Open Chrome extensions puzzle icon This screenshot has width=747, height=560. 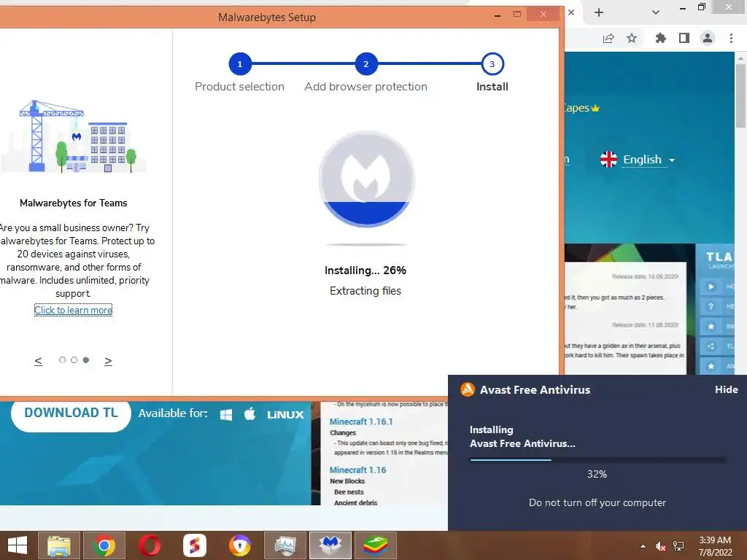tap(660, 38)
